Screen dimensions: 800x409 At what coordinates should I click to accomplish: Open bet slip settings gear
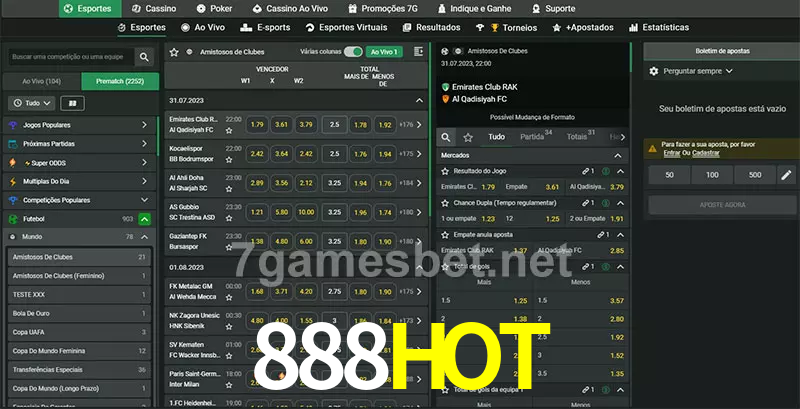point(654,71)
